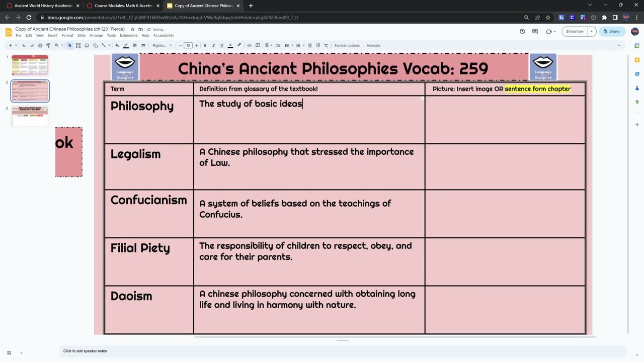Open the File menu
Screen dimensions: 644x362
click(x=18, y=35)
